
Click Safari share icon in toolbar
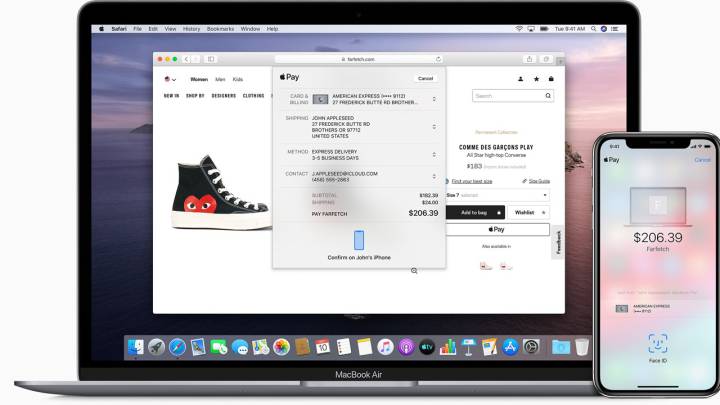(x=529, y=59)
